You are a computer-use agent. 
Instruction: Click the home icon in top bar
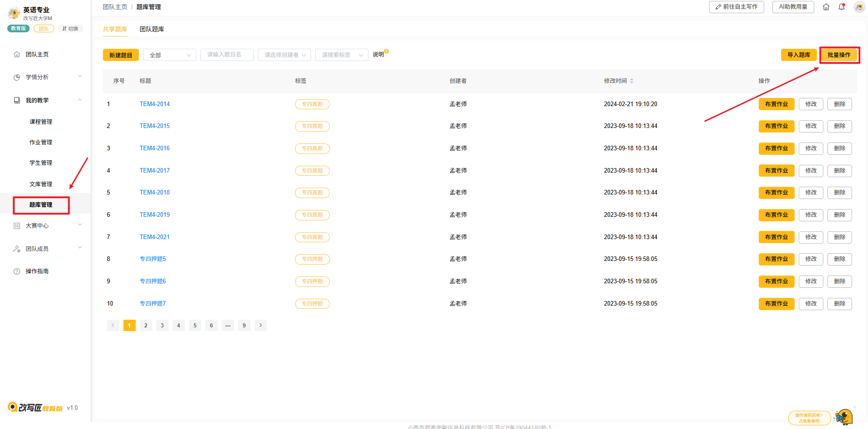pyautogui.click(x=826, y=7)
